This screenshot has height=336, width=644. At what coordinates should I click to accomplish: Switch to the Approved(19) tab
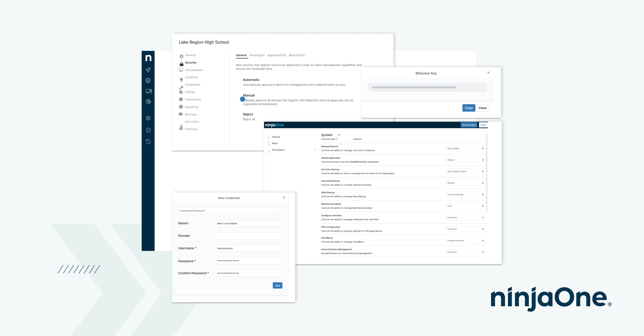pyautogui.click(x=277, y=55)
